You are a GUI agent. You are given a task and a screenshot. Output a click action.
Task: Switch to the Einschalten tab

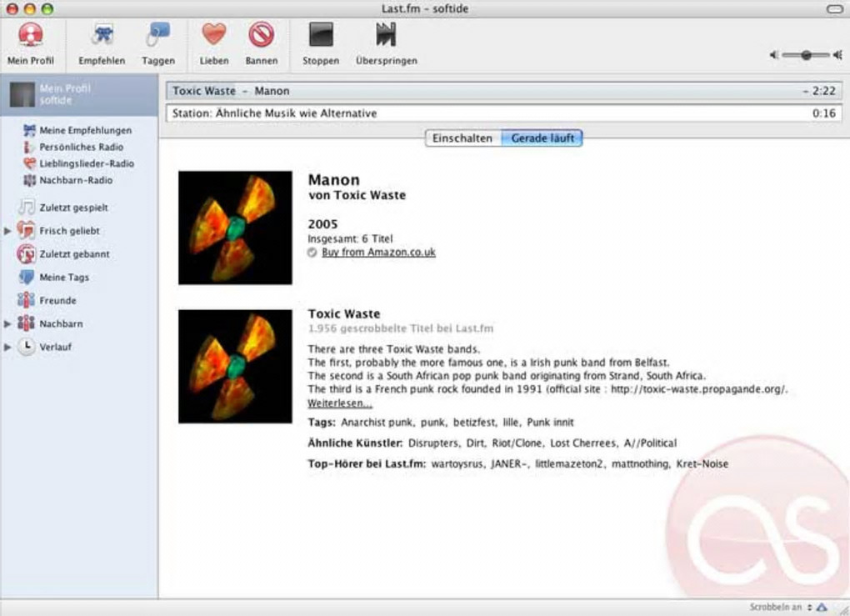click(x=463, y=138)
